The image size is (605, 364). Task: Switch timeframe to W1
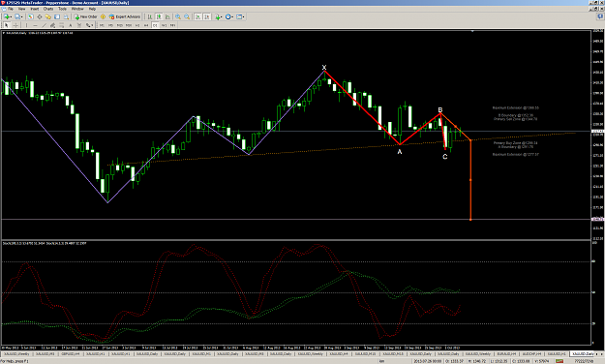(164, 25)
